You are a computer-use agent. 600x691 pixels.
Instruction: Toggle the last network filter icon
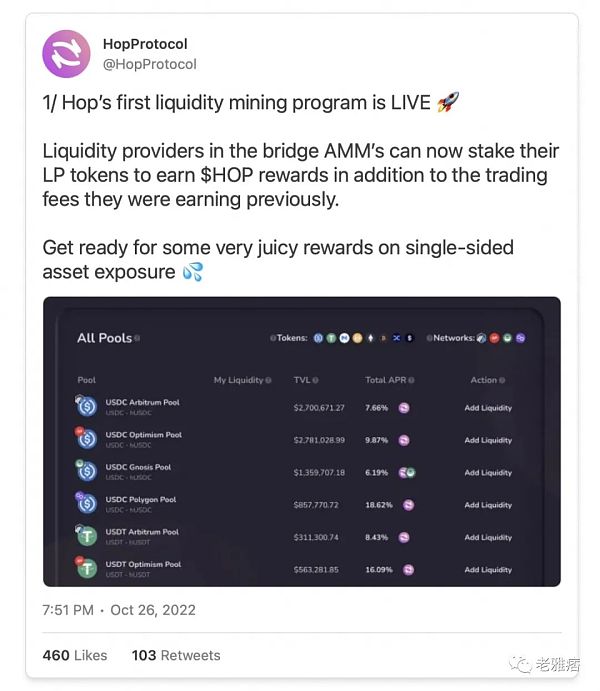[520, 338]
